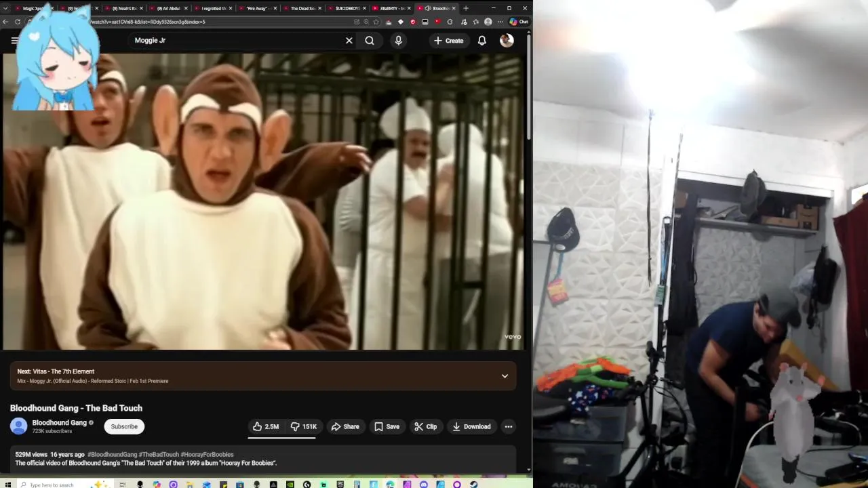Clear the search box with the X

pyautogui.click(x=349, y=41)
